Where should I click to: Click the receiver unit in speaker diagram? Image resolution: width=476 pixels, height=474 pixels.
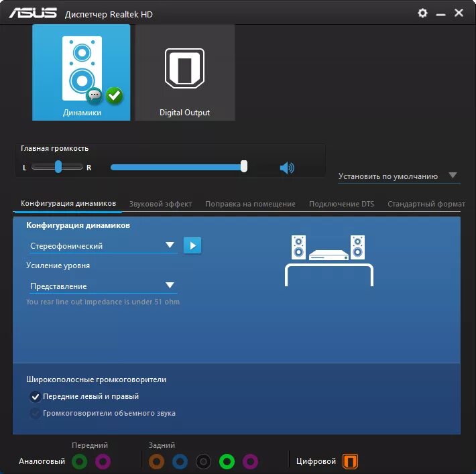coord(329,255)
